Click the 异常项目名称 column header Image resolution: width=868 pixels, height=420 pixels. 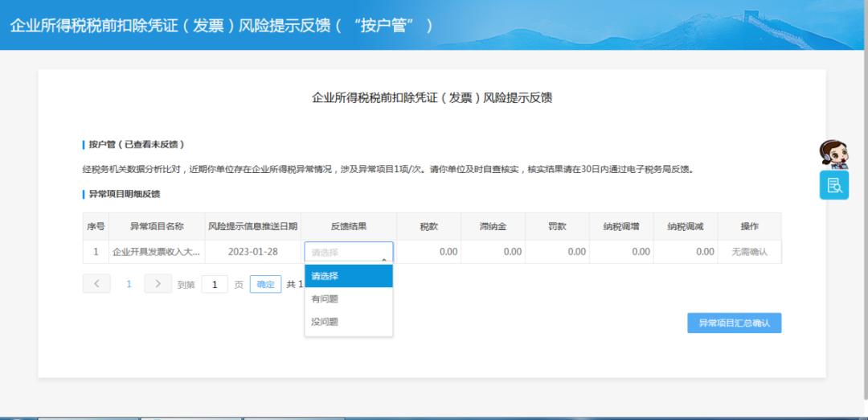(x=157, y=226)
